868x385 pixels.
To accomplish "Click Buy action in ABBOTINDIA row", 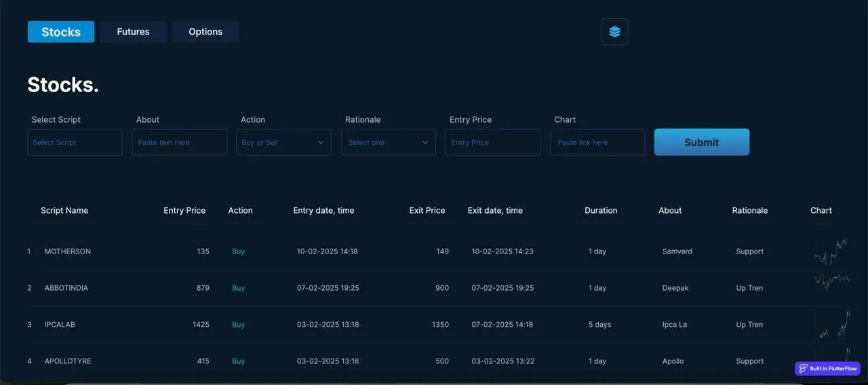I will pos(238,288).
